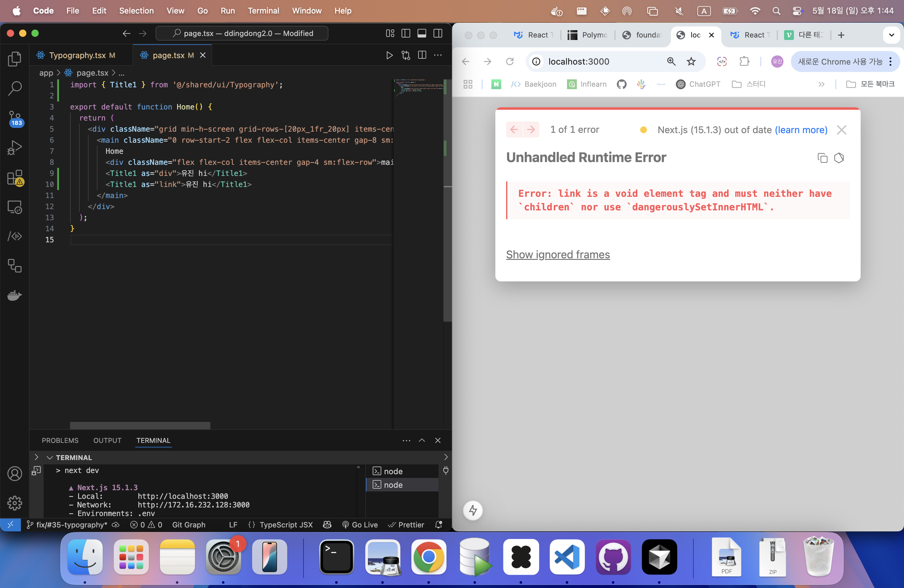The image size is (904, 588).
Task: Toggle the primary sidebar layout button
Action: pyautogui.click(x=406, y=34)
